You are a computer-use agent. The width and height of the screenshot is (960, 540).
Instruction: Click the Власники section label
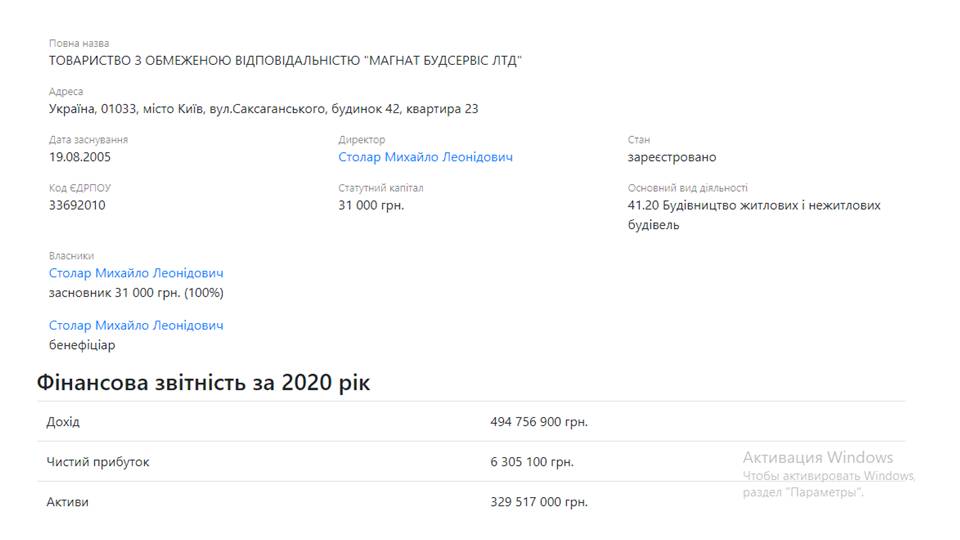pyautogui.click(x=72, y=255)
